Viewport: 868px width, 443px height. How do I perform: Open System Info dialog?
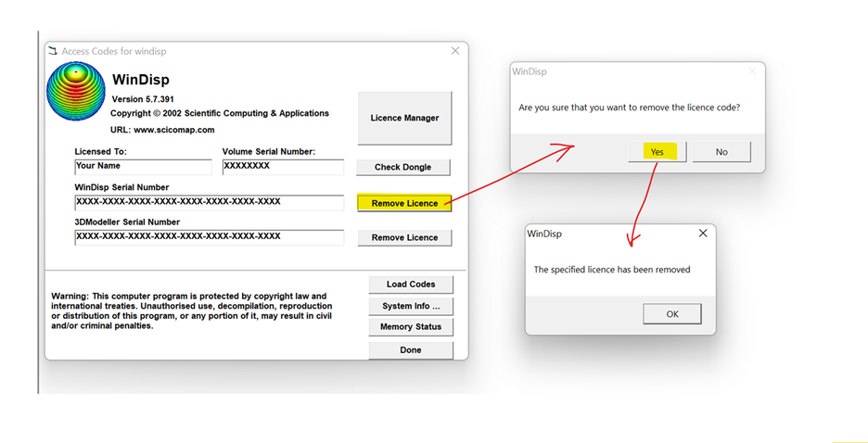coord(411,306)
